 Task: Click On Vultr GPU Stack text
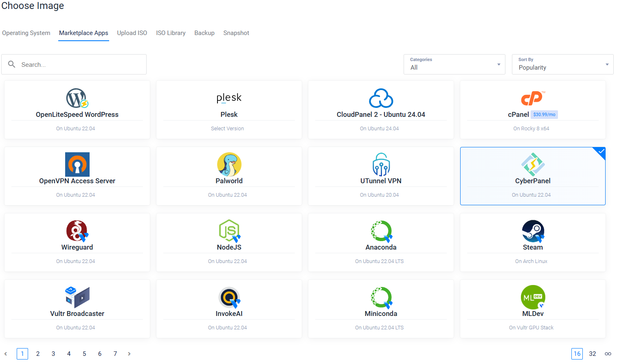click(531, 328)
